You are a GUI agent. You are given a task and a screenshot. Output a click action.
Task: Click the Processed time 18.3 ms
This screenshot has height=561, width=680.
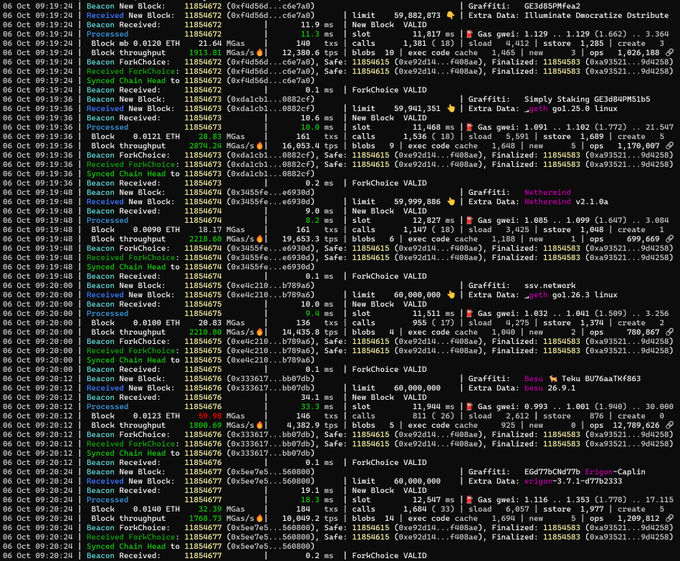(x=310, y=500)
